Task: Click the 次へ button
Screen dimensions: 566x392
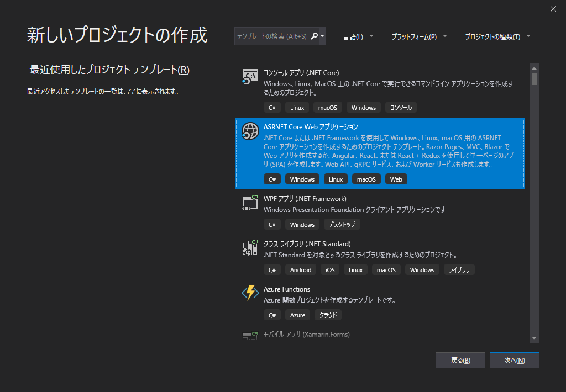Action: tap(514, 360)
